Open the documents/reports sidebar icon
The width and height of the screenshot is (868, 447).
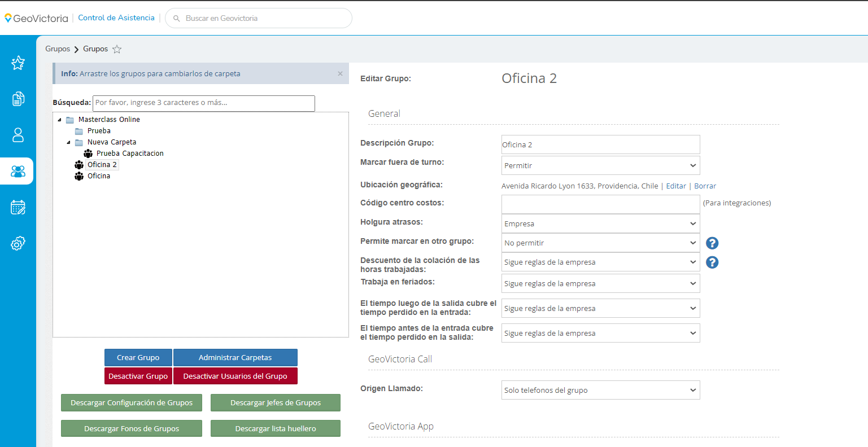18,99
